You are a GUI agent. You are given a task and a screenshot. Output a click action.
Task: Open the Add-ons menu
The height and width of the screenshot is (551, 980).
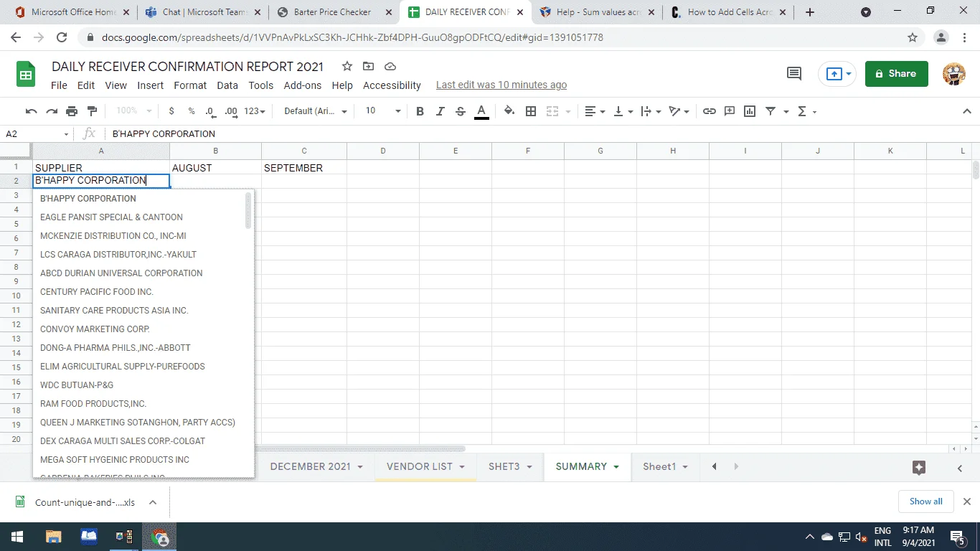[x=303, y=85]
